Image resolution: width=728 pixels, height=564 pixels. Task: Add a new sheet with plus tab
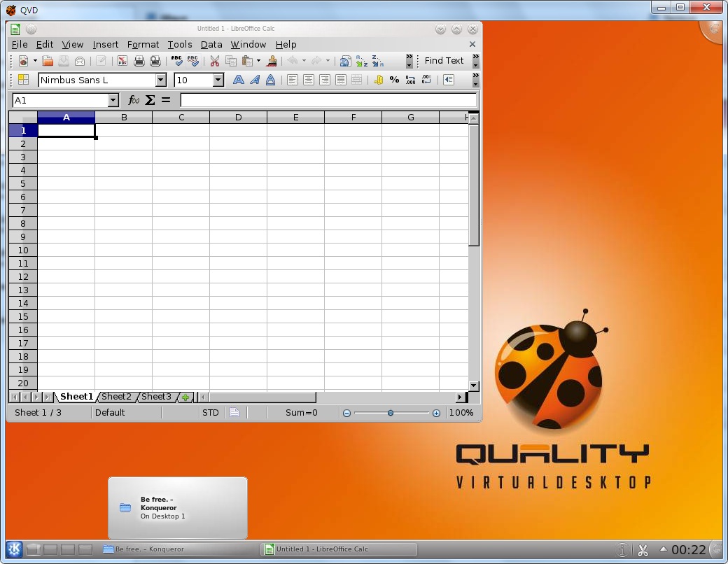click(185, 397)
